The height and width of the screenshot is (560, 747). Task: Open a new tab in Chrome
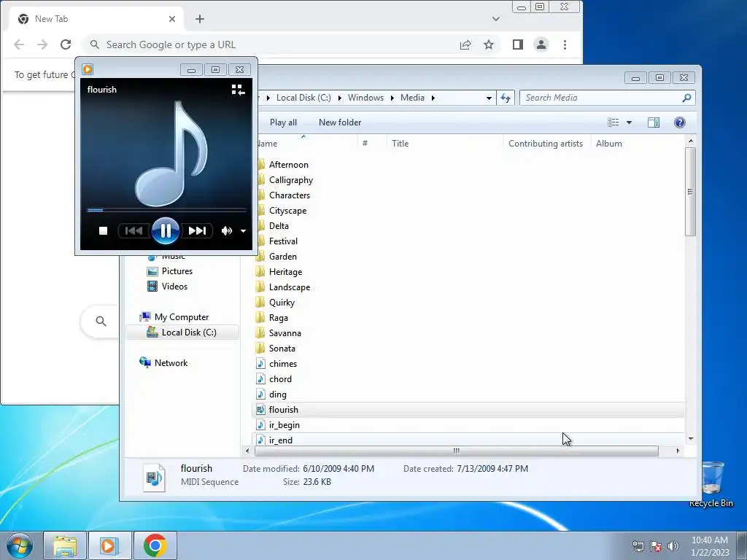coord(200,19)
